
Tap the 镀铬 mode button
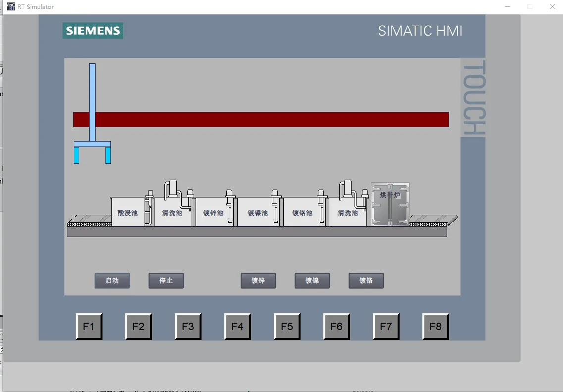[x=366, y=280]
